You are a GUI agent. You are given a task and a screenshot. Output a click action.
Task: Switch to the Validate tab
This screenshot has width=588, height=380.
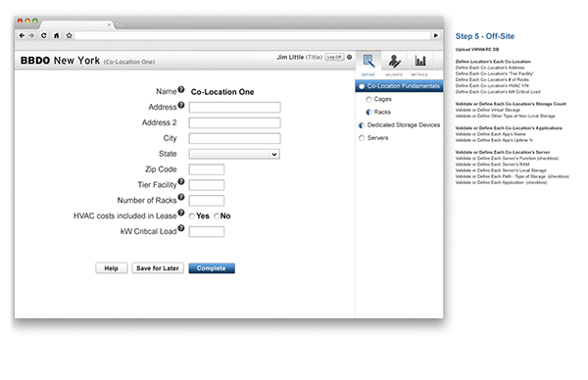pos(394,65)
